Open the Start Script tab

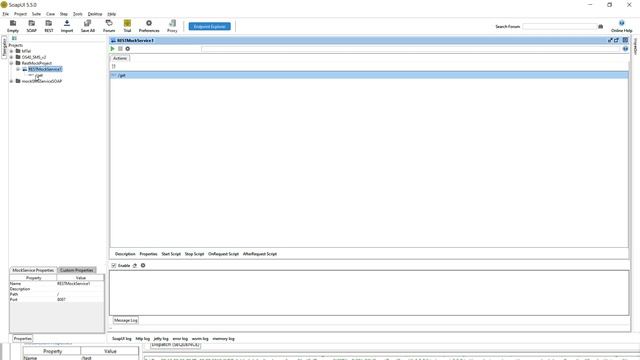coord(171,254)
